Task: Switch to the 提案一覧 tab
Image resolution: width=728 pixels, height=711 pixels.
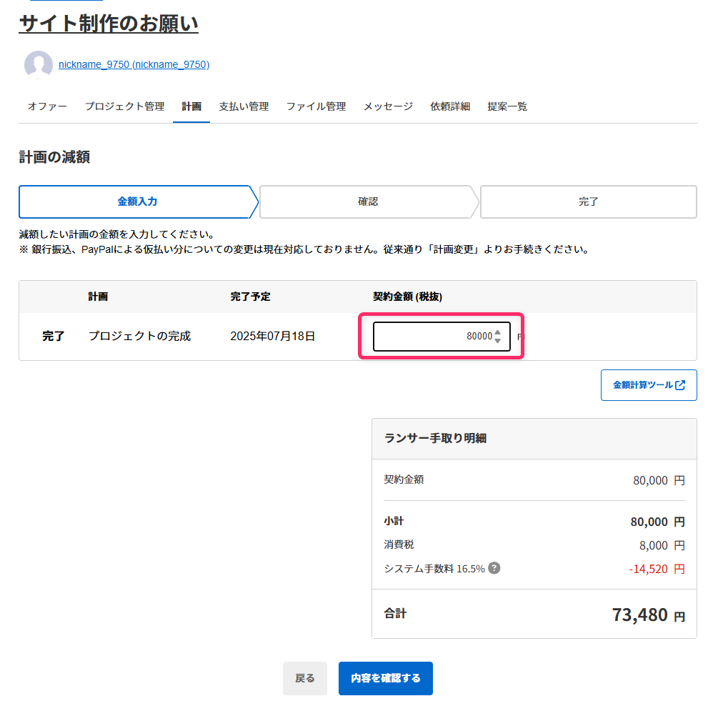Action: [x=507, y=106]
